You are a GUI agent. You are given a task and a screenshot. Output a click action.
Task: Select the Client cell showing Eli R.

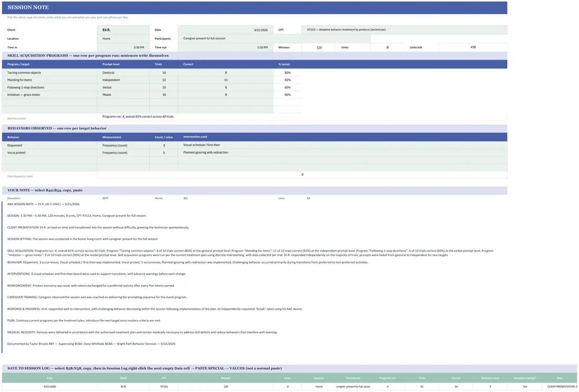click(x=123, y=30)
